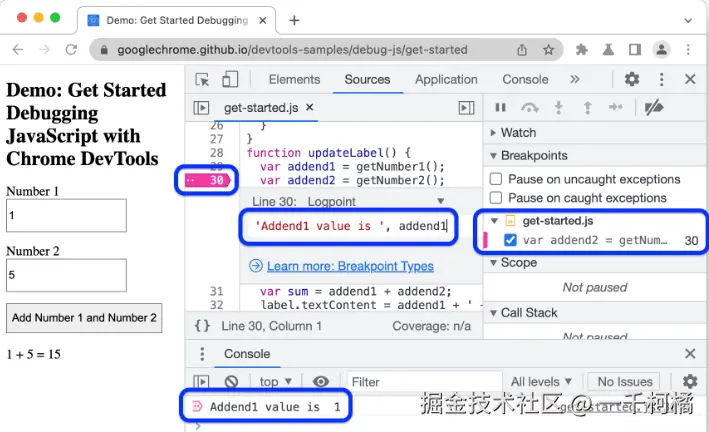Open the top JavaScript context dropdown
This screenshot has width=709, height=432.
(x=275, y=382)
